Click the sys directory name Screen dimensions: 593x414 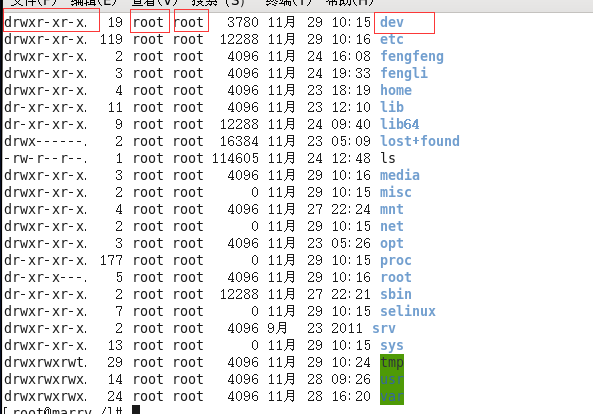pyautogui.click(x=392, y=346)
